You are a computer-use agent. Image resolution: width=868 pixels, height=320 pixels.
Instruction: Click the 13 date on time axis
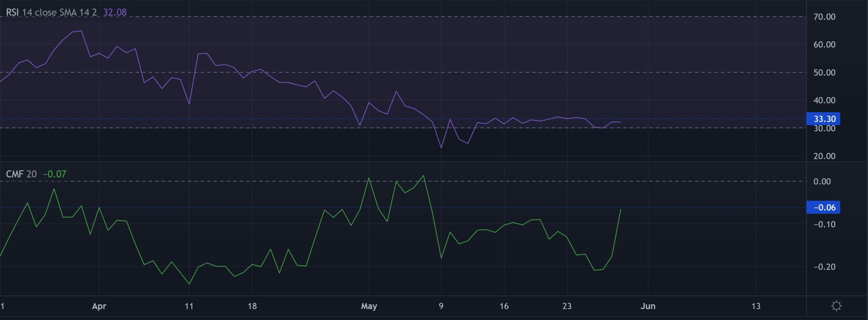click(756, 306)
